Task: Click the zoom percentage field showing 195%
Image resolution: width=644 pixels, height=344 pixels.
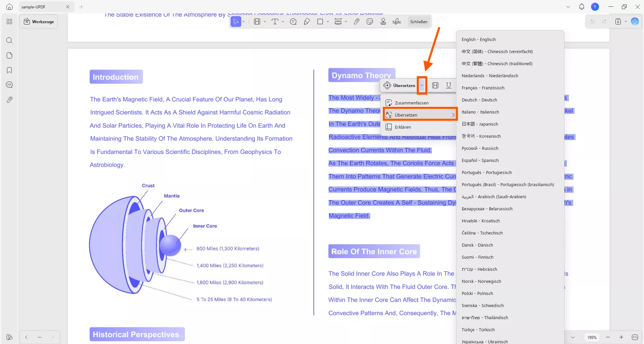Action: [592, 337]
